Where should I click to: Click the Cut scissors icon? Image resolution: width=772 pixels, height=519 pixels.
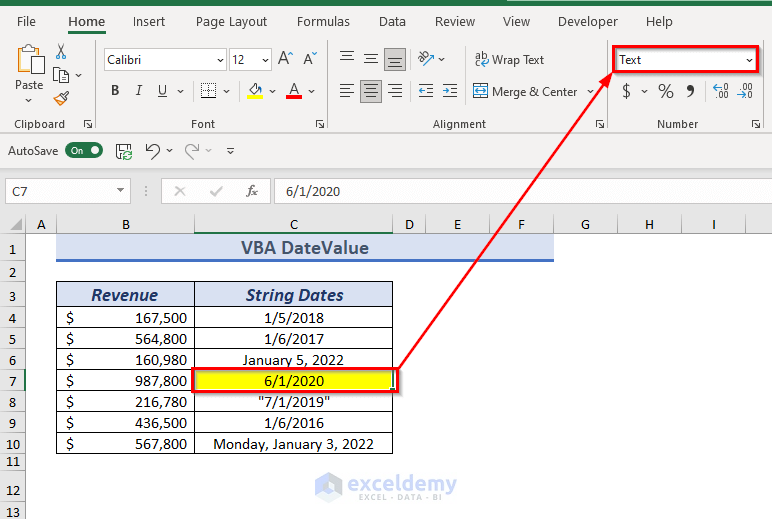click(x=61, y=51)
